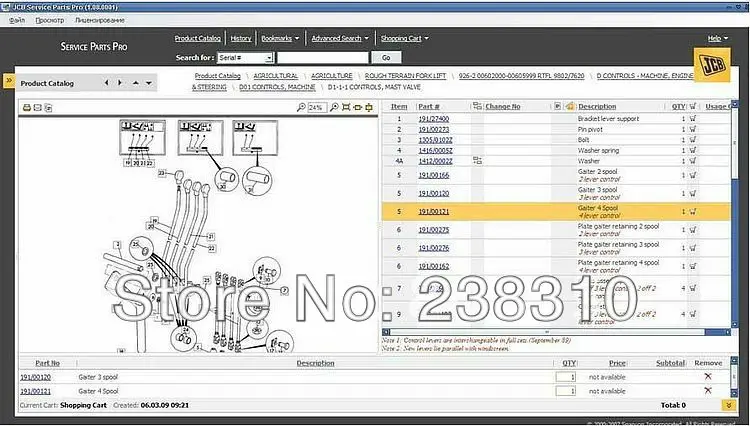Add Bracket lever support to cart
Screen dimensions: 750x426
693,118
